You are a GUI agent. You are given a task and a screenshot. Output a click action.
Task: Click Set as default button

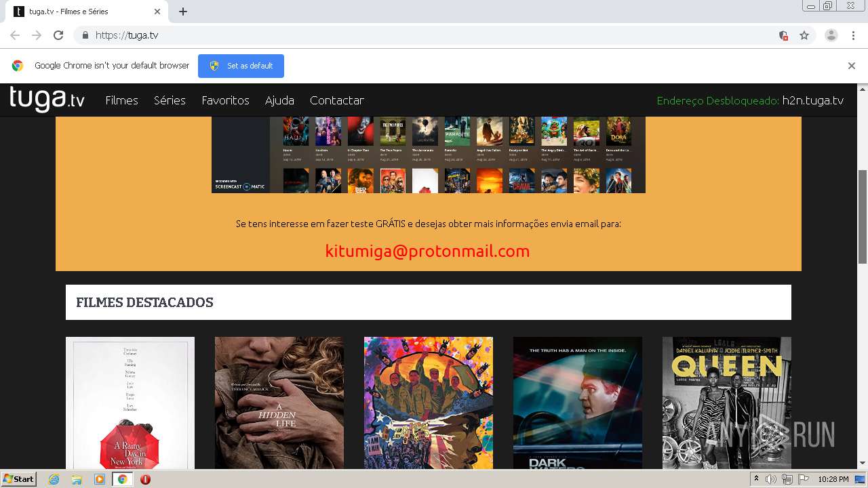pyautogui.click(x=241, y=66)
